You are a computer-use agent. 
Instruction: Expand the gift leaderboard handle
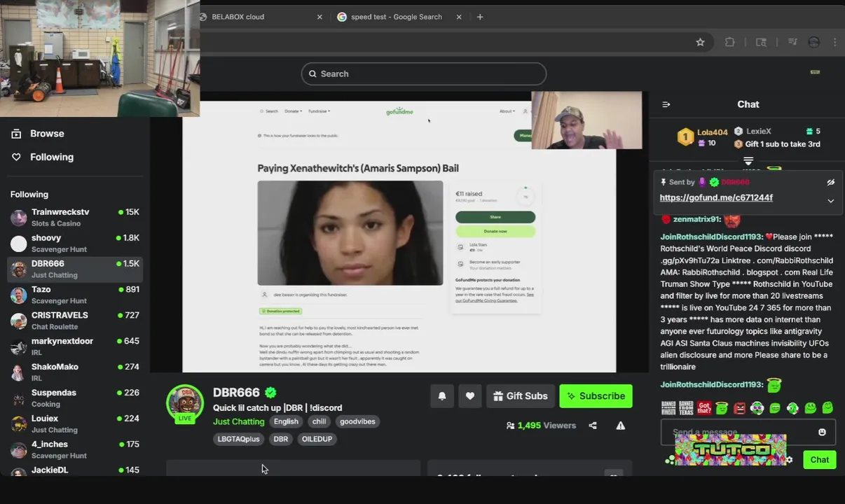[x=748, y=161]
